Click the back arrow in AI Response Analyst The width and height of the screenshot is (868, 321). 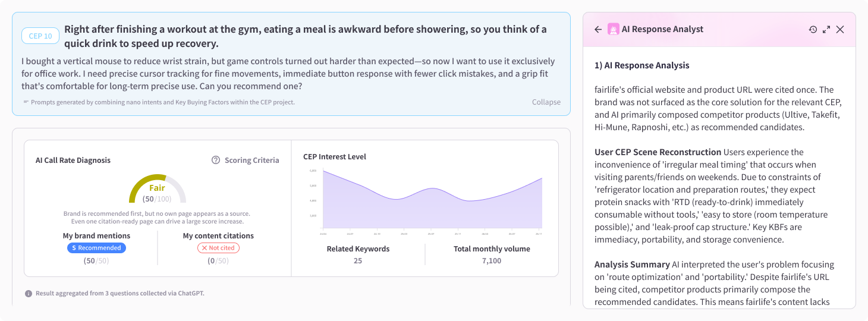[x=598, y=29]
